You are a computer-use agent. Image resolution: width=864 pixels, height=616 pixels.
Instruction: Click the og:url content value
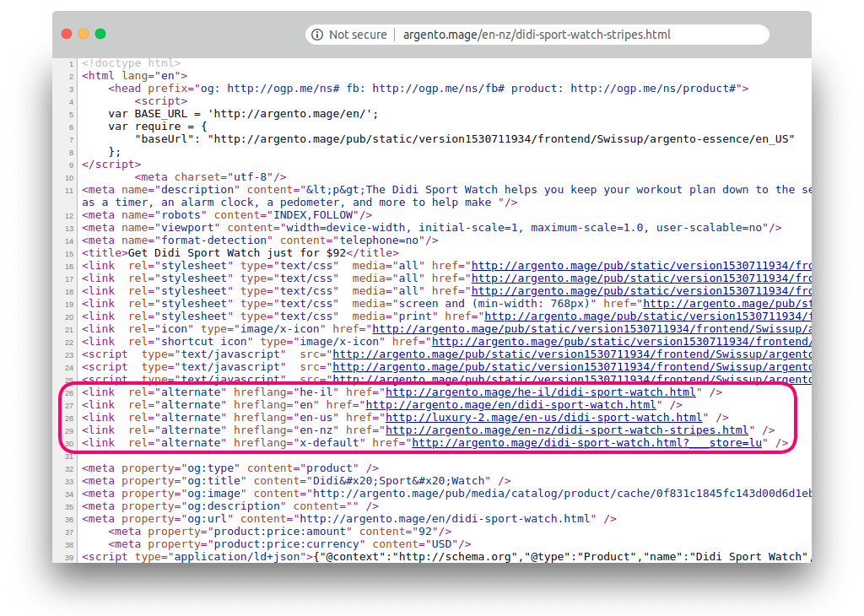click(x=445, y=519)
